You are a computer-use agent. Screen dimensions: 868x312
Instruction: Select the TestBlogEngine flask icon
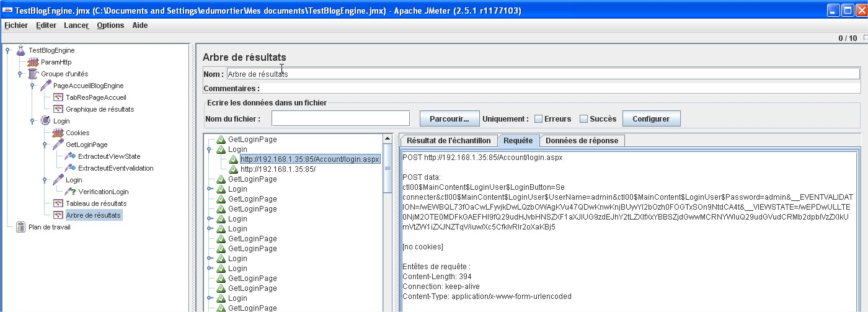(20, 50)
